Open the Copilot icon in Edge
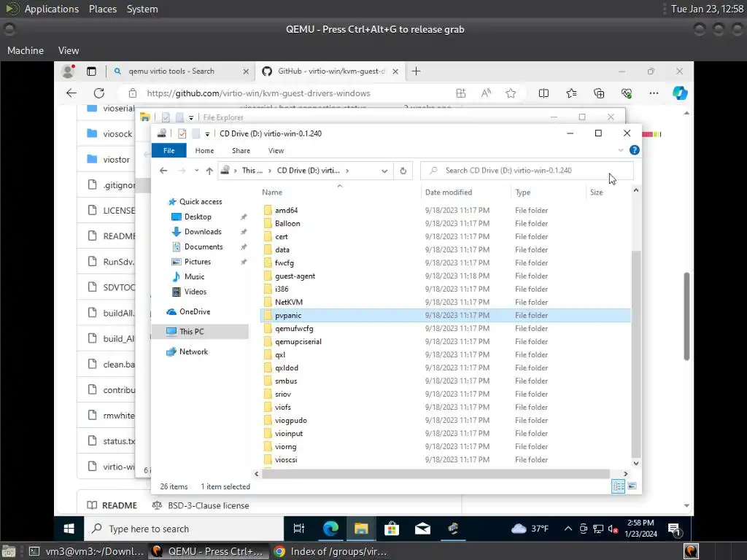 pyautogui.click(x=680, y=93)
